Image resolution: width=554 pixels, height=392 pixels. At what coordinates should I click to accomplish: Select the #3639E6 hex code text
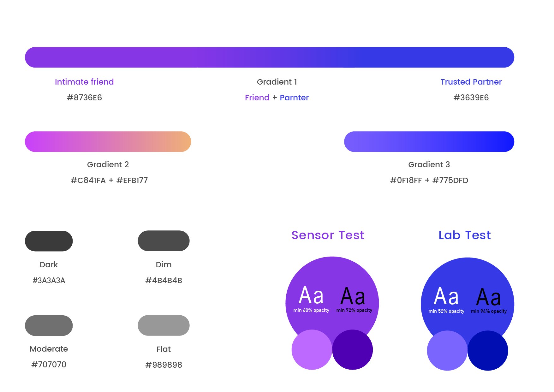[x=471, y=98]
